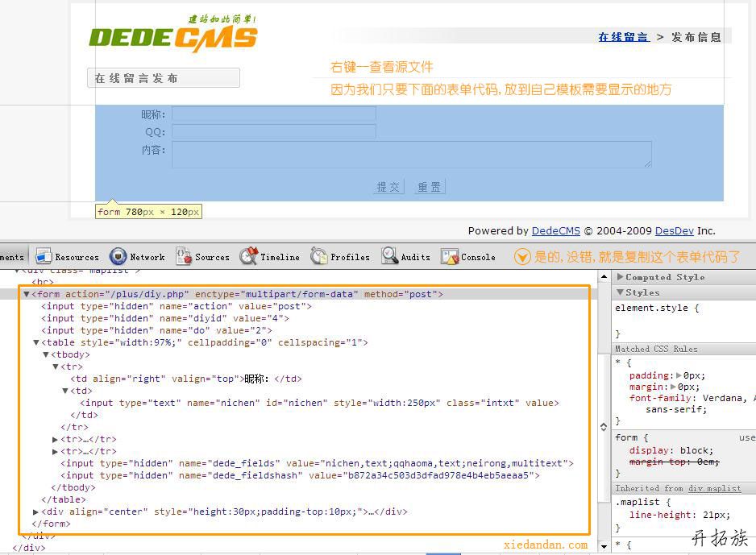Switch to the Network tab label
The image size is (756, 555).
pos(147,257)
